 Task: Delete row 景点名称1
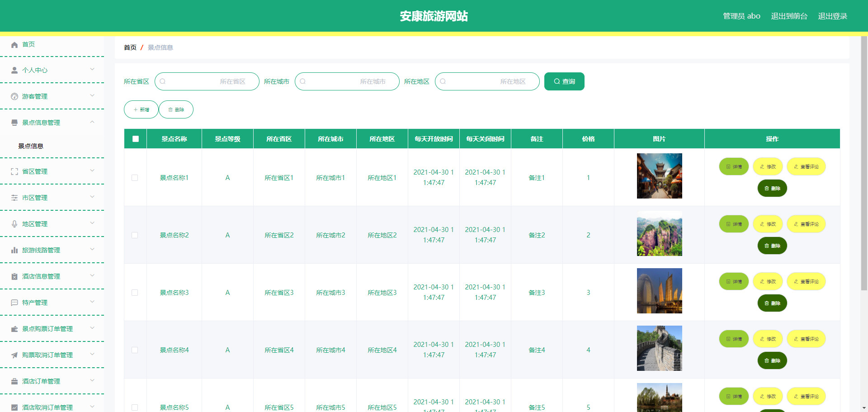(x=772, y=188)
